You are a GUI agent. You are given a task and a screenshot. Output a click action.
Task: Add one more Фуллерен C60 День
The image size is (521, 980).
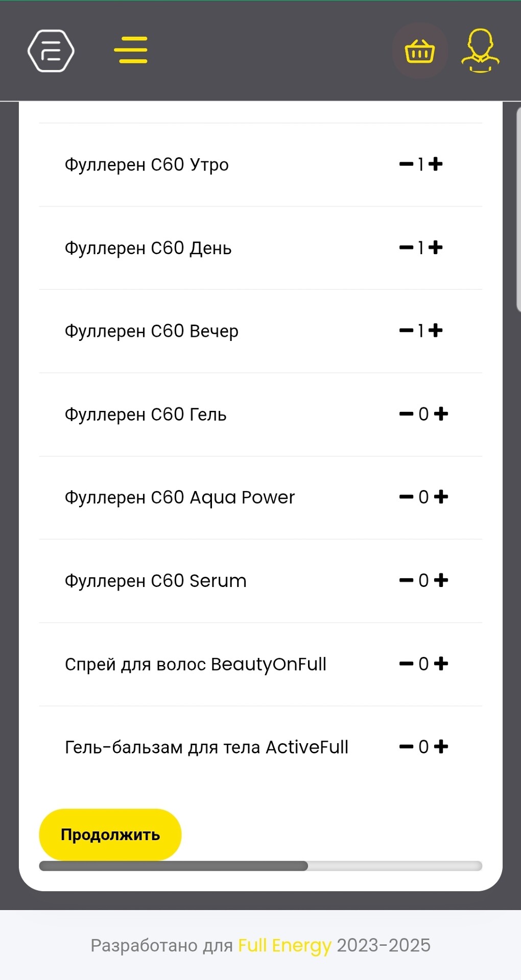[436, 248]
